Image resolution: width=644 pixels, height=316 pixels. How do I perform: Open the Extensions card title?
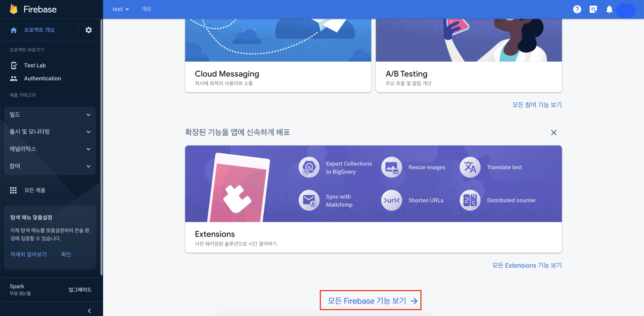[215, 234]
